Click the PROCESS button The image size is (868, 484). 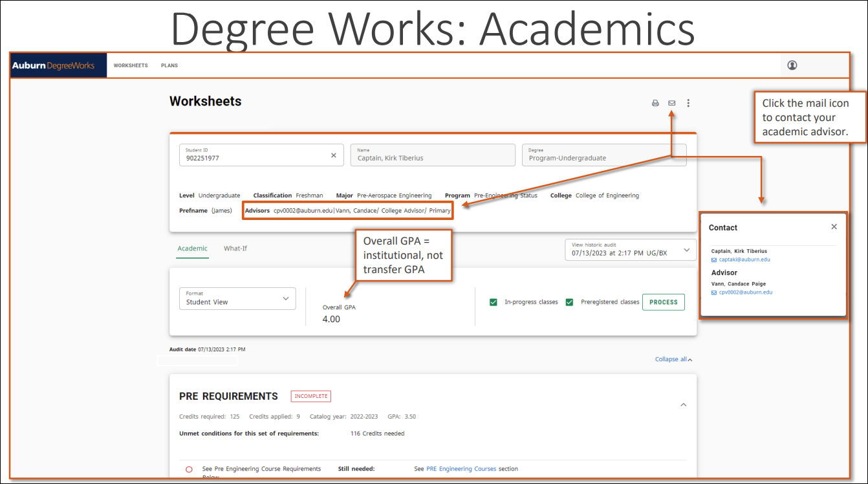pos(664,302)
